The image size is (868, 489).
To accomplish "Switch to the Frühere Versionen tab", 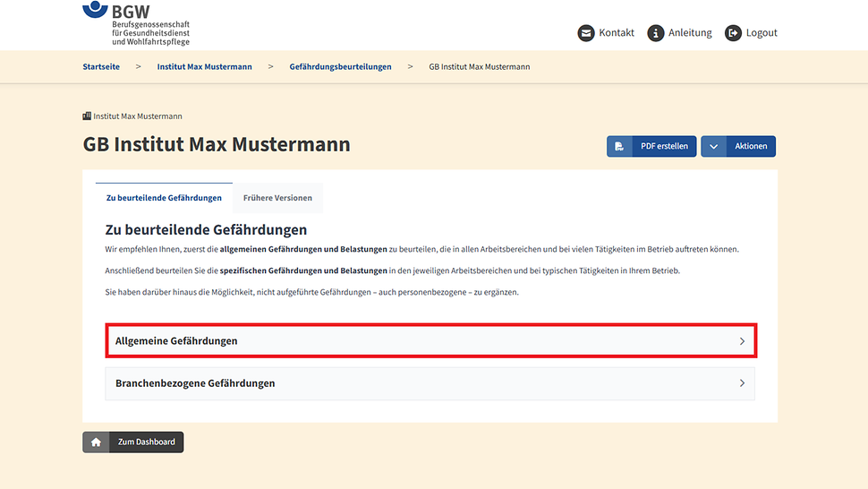I will pyautogui.click(x=277, y=198).
